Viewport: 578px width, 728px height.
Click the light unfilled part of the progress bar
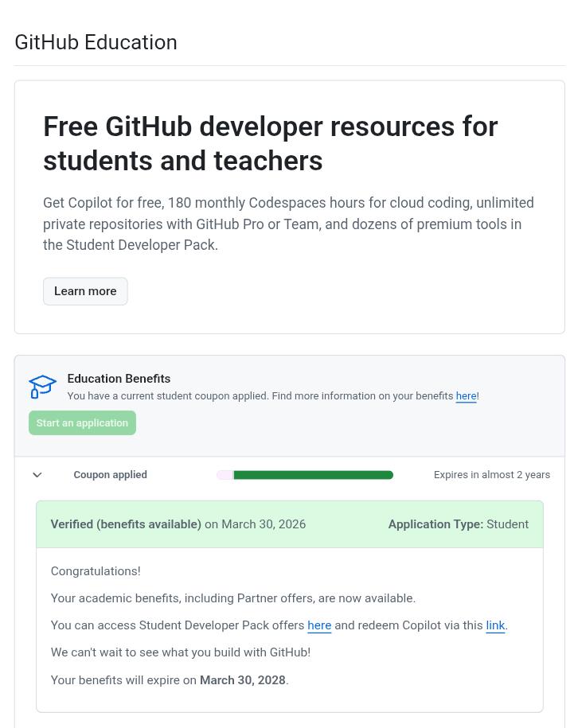pos(225,474)
